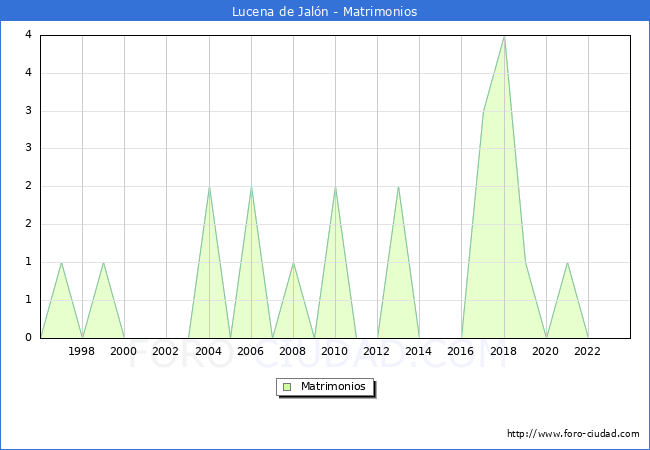Click the 2021 peak data point
This screenshot has height=450, width=650.
point(567,262)
